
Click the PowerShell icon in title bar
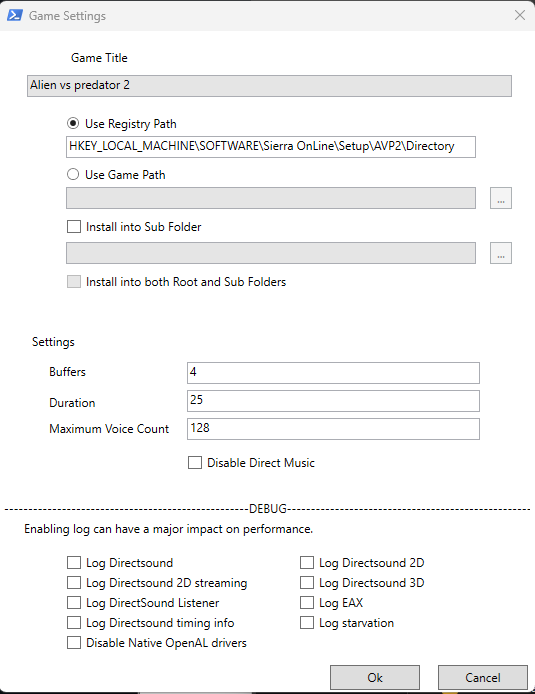click(15, 15)
